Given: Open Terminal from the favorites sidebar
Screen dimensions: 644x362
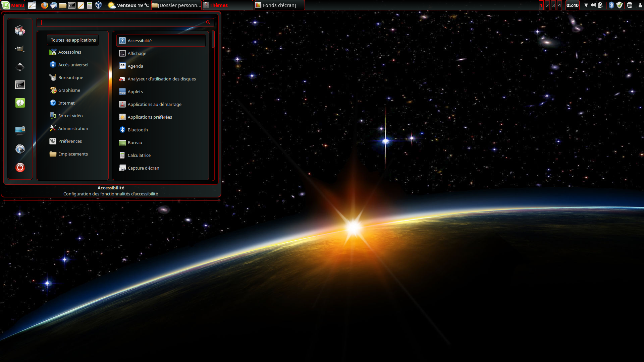Looking at the screenshot, I should (x=20, y=85).
